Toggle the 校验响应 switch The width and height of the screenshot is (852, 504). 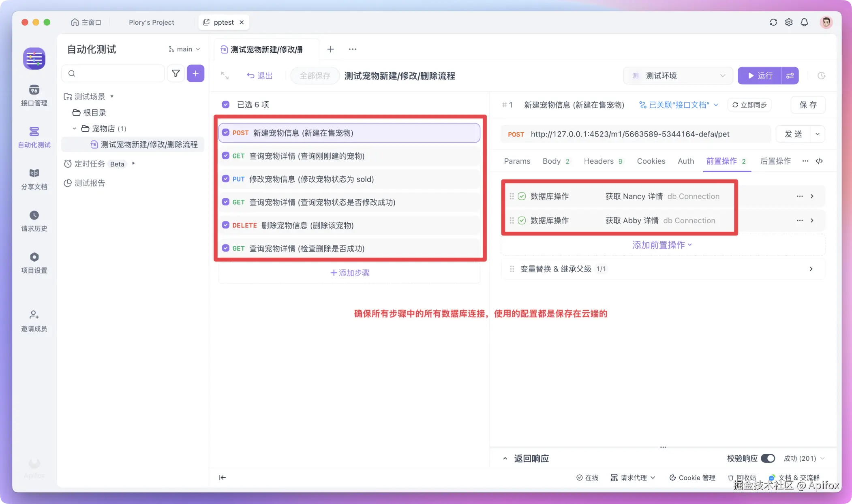pos(768,458)
